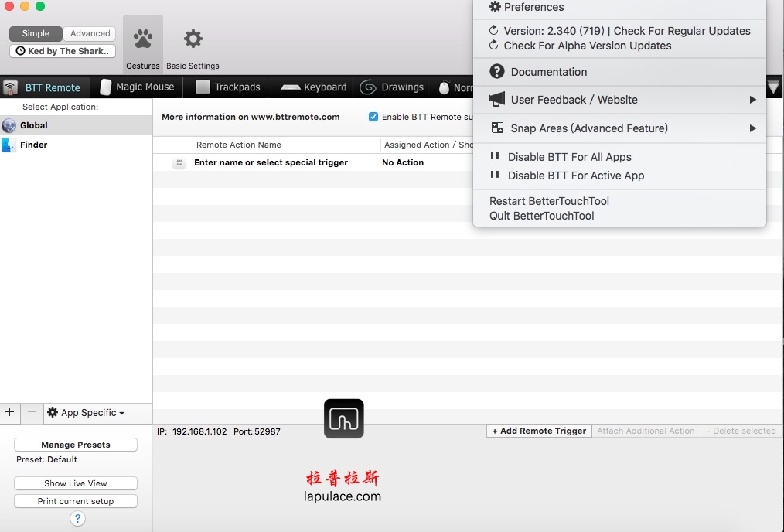This screenshot has width=784, height=532.
Task: Click the Snap Areas icon
Action: pyautogui.click(x=497, y=128)
